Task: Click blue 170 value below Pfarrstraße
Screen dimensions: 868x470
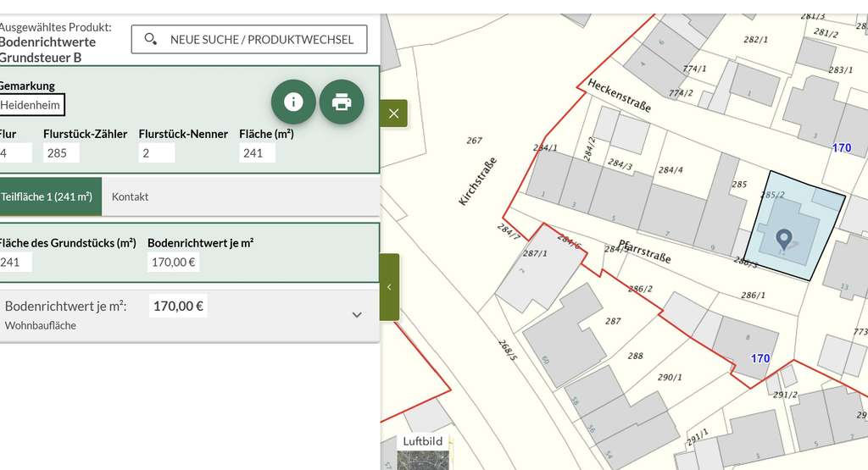Action: click(x=760, y=358)
